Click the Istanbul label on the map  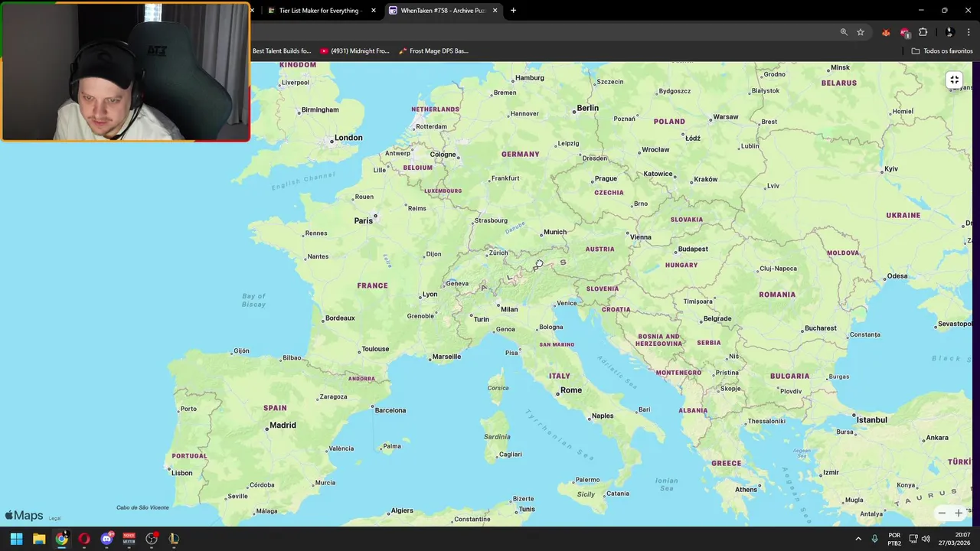tap(872, 420)
